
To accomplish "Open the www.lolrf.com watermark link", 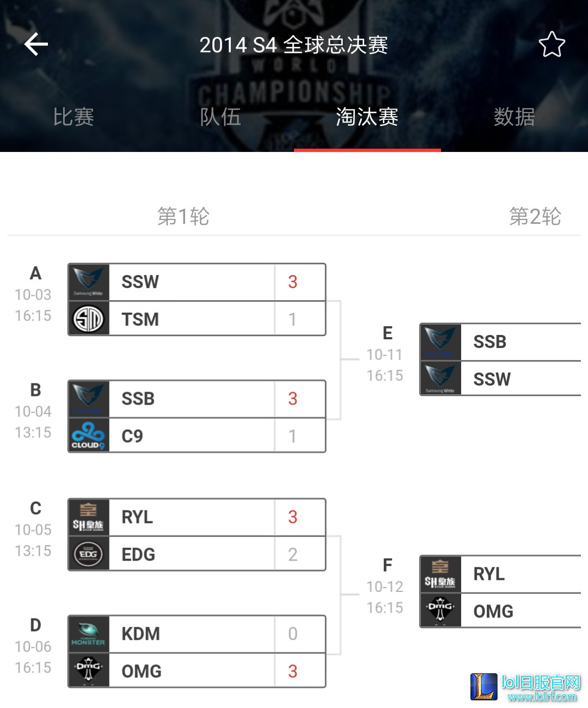I will point(542,697).
